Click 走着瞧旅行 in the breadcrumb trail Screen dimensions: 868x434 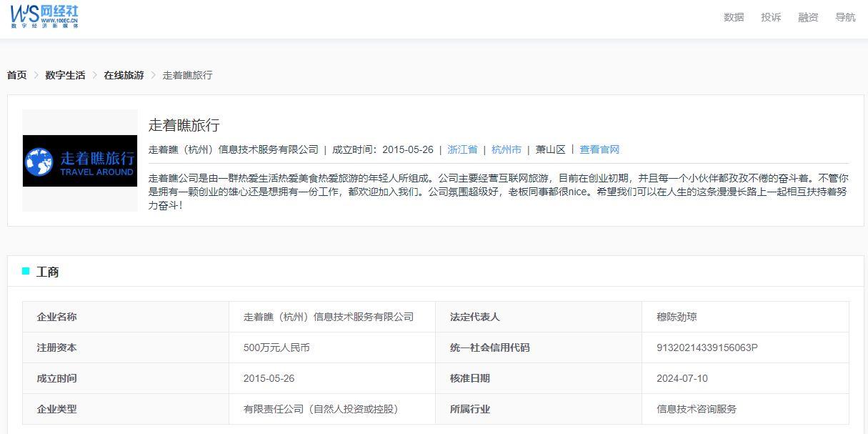[x=187, y=75]
